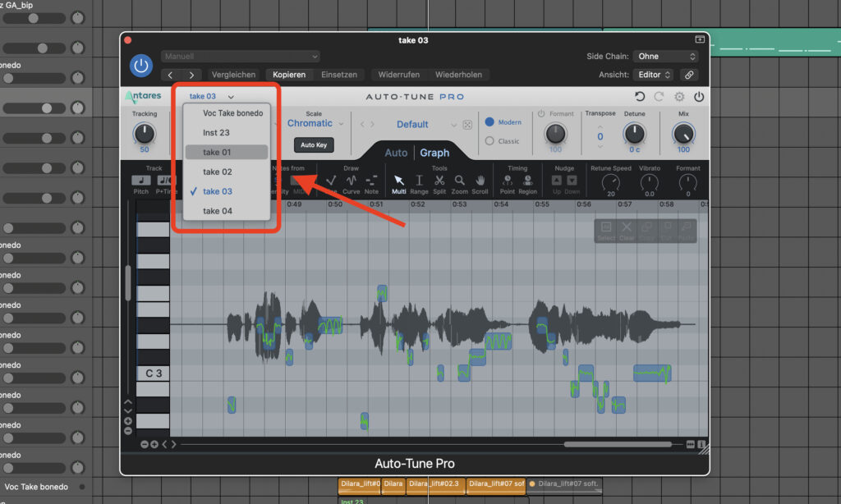Open the Chromatic scale dropdown
The image size is (841, 504).
(315, 123)
